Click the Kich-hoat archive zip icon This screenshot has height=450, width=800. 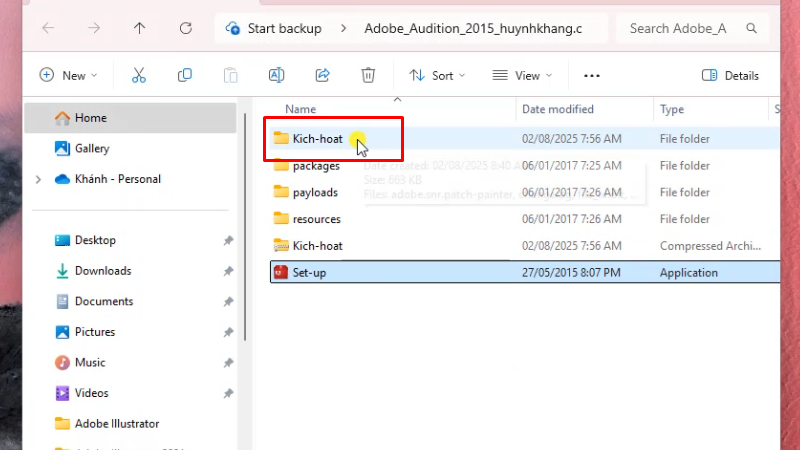(x=281, y=245)
